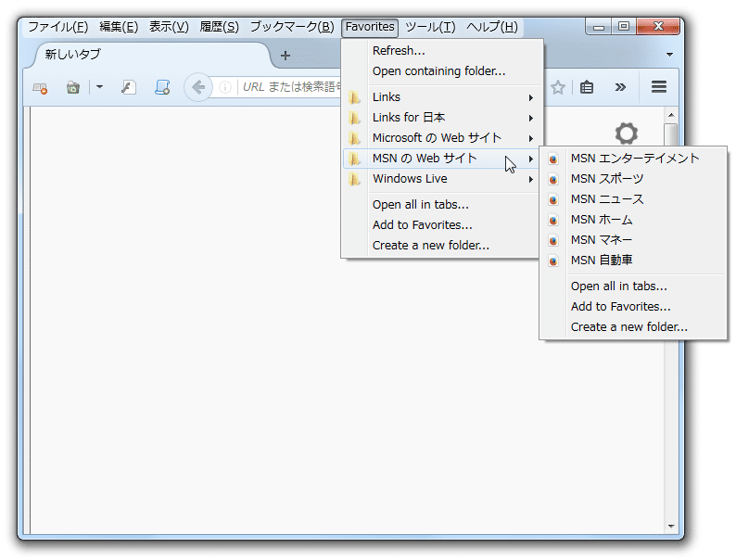Image resolution: width=736 pixels, height=560 pixels.
Task: Click the green camera-like toolbar icon
Action: [72, 87]
